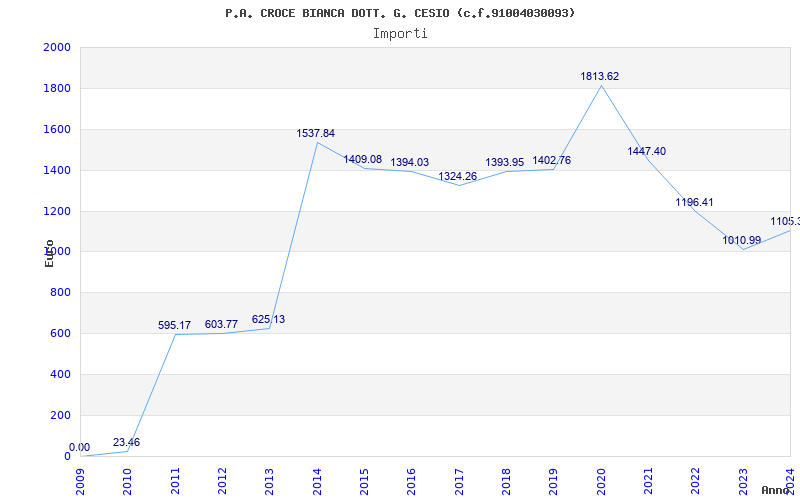
Task: Click the 2011 x-axis year label
Action: [x=175, y=481]
